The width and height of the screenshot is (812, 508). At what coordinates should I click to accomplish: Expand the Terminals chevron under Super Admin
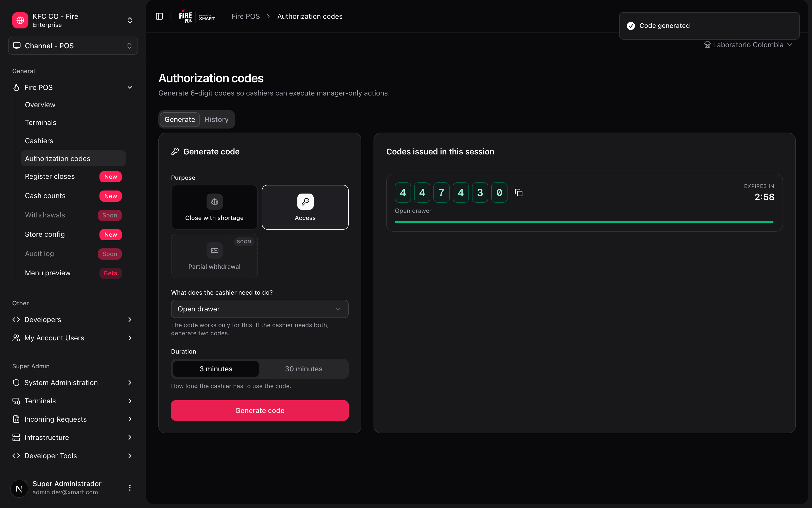(130, 401)
